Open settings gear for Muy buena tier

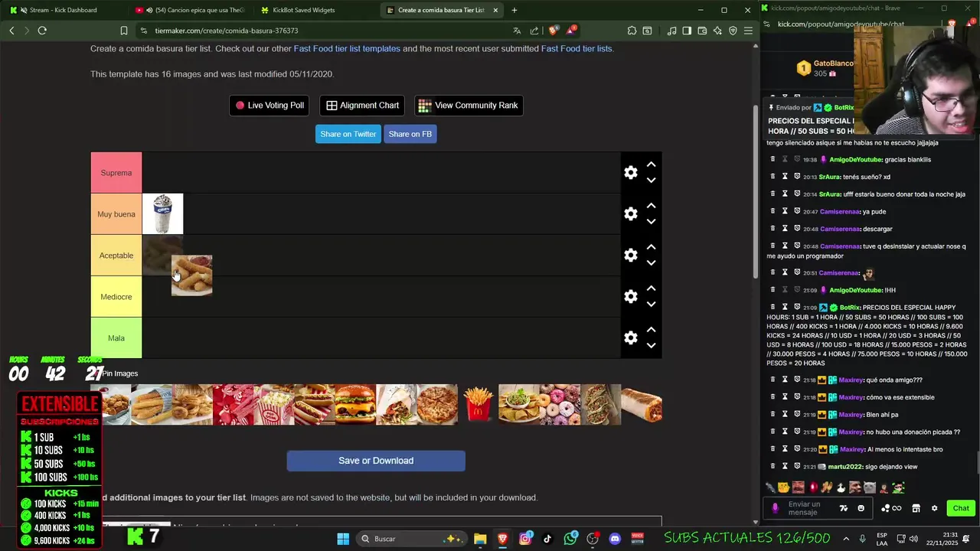631,214
